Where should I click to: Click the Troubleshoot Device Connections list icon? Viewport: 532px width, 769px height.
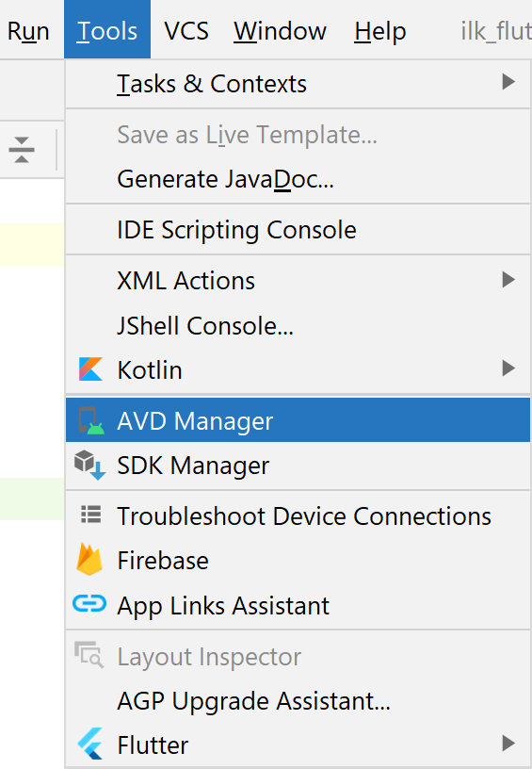[91, 515]
